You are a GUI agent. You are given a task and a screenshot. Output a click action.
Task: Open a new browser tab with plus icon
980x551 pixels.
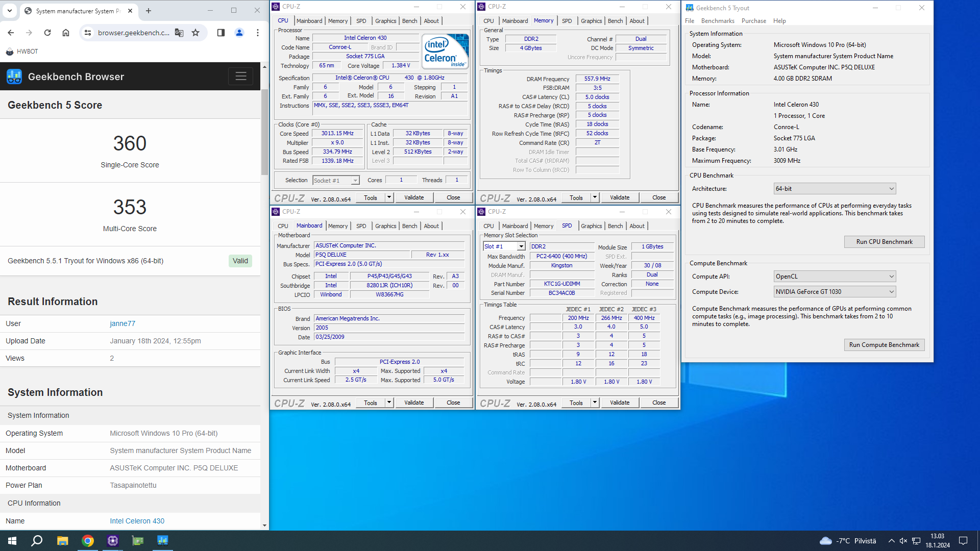click(x=149, y=11)
